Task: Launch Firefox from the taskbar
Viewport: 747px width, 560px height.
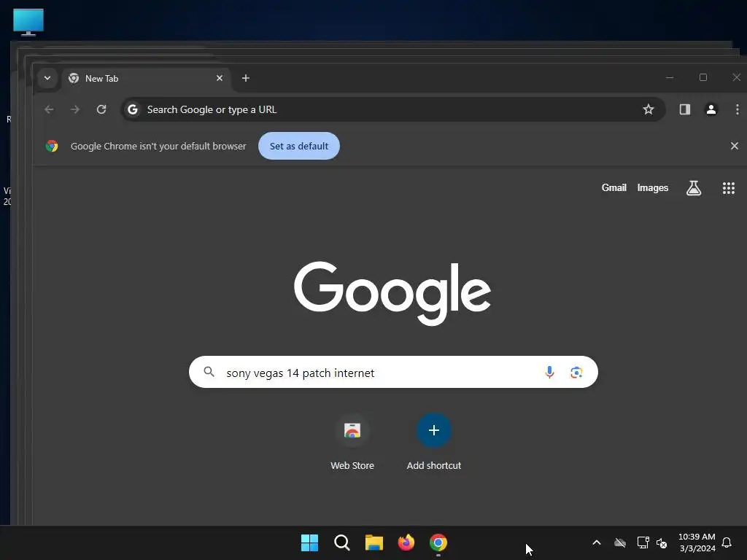Action: [406, 542]
